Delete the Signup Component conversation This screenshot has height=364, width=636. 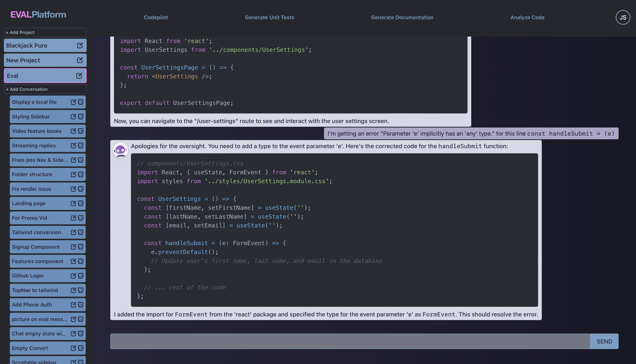pos(81,247)
